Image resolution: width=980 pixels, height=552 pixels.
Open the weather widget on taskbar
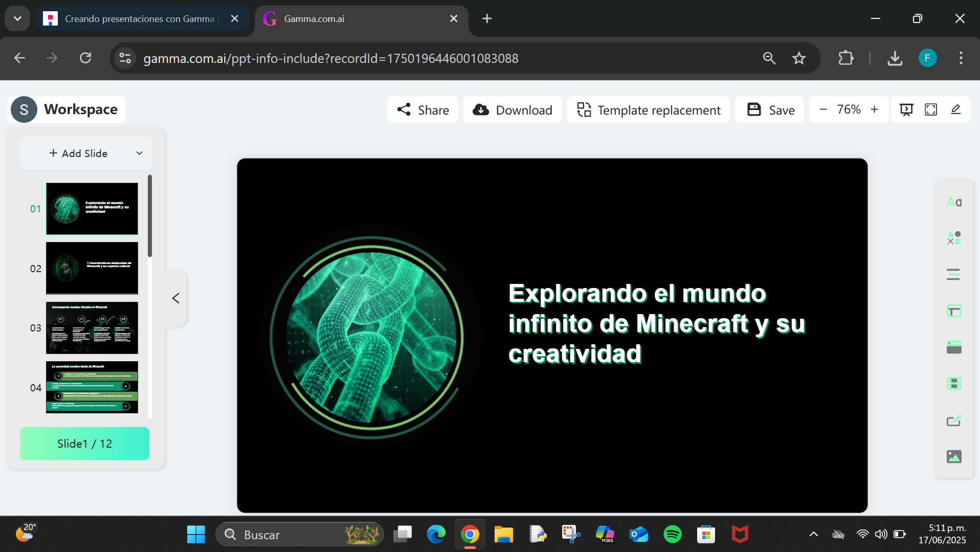pos(26,533)
